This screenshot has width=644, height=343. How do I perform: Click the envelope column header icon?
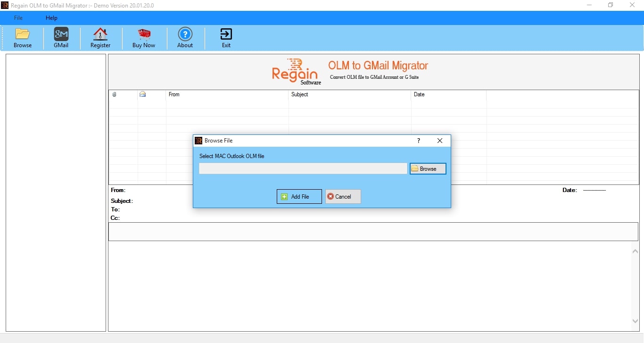142,94
